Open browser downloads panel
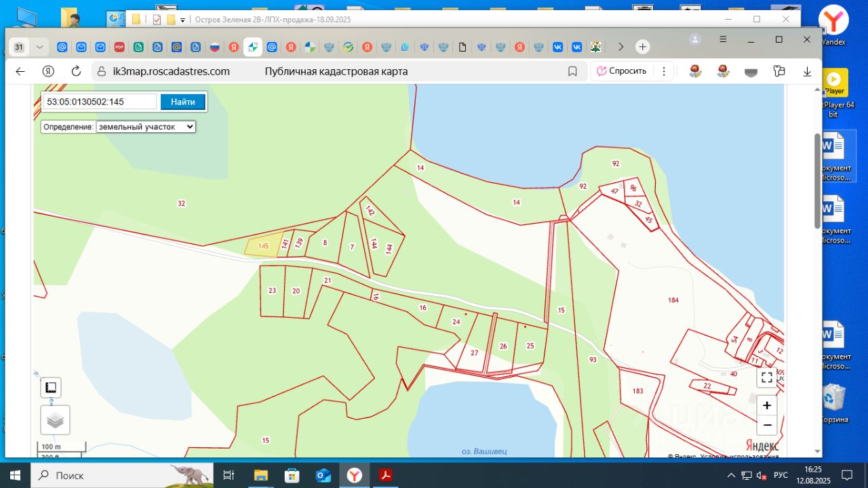868x488 pixels. pyautogui.click(x=807, y=71)
